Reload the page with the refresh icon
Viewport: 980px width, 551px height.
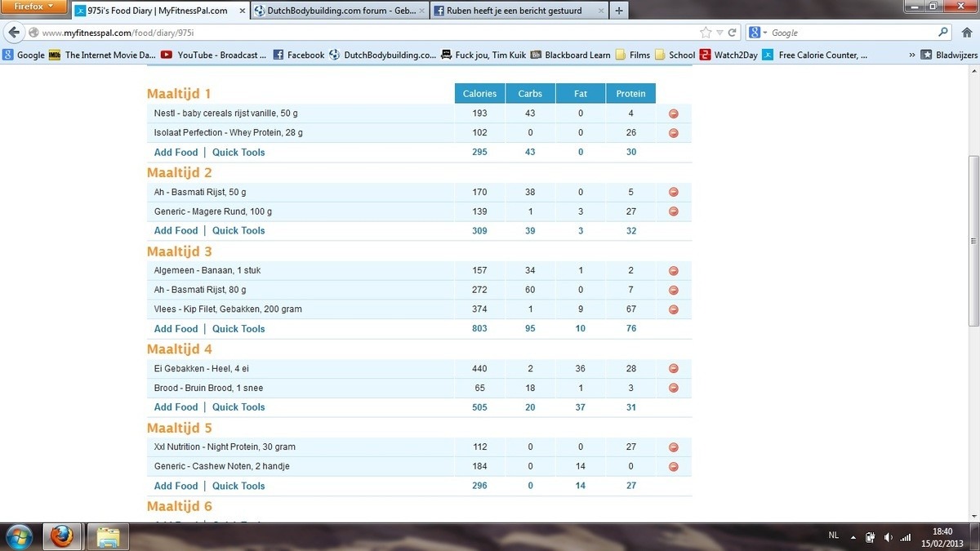tap(733, 33)
